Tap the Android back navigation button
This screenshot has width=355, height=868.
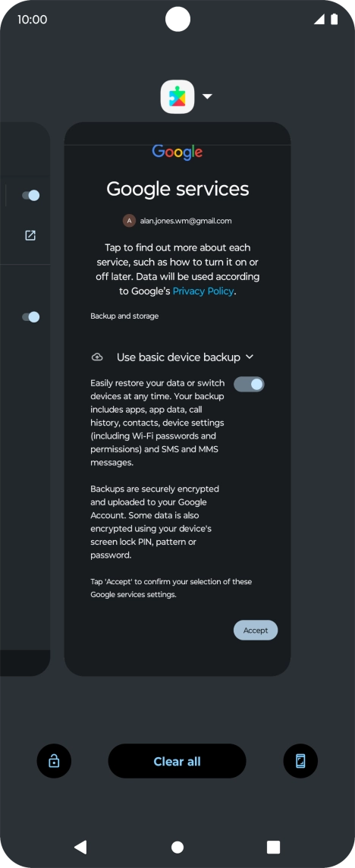(x=80, y=847)
